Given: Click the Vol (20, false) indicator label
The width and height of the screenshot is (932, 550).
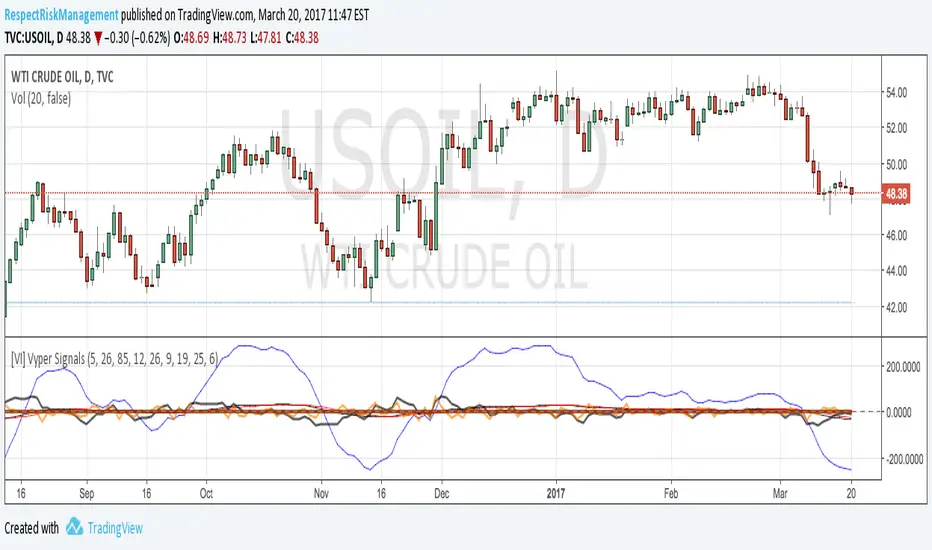Looking at the screenshot, I should click(x=41, y=99).
